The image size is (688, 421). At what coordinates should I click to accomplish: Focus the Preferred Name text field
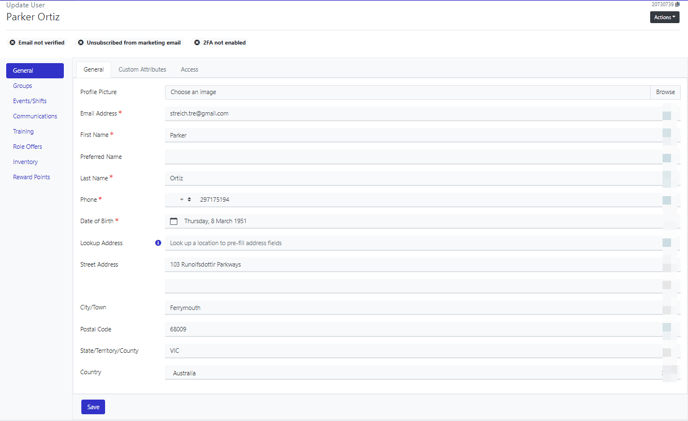pyautogui.click(x=410, y=157)
